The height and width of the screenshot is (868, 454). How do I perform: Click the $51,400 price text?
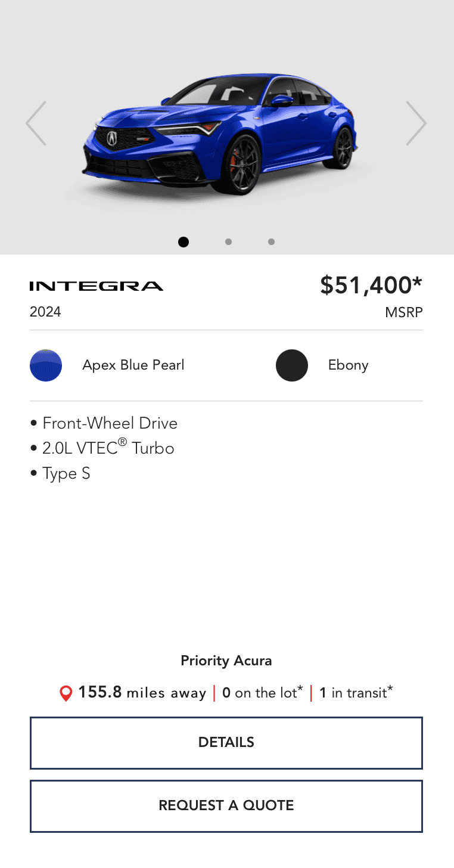(x=371, y=285)
